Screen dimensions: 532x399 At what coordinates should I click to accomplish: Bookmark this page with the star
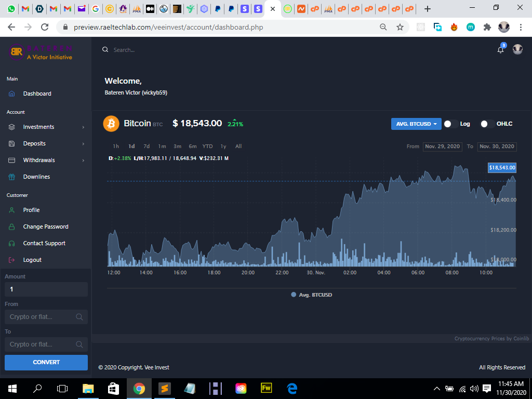pos(400,27)
